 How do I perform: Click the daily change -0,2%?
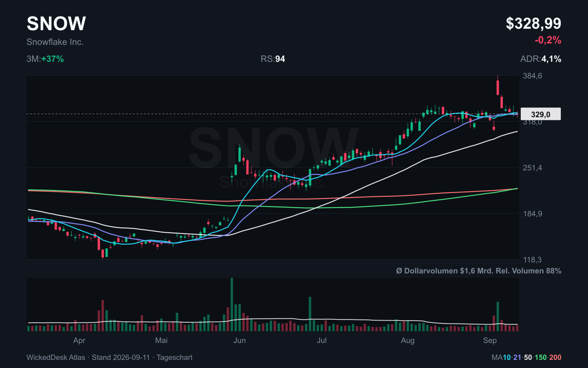click(x=548, y=40)
